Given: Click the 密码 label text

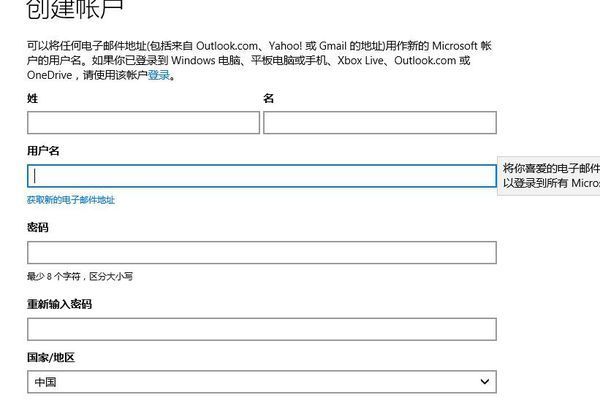Looking at the screenshot, I should [x=38, y=227].
